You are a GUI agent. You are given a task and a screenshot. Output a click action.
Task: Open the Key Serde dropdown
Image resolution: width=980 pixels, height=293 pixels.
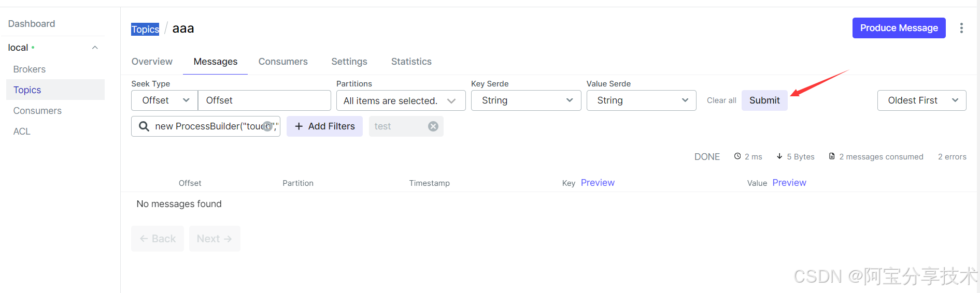point(525,100)
